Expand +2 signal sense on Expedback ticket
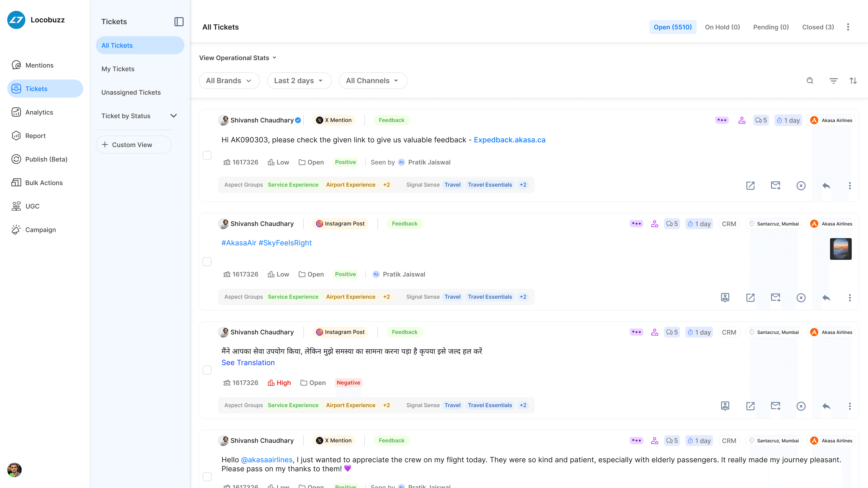This screenshot has width=868, height=488. (523, 185)
